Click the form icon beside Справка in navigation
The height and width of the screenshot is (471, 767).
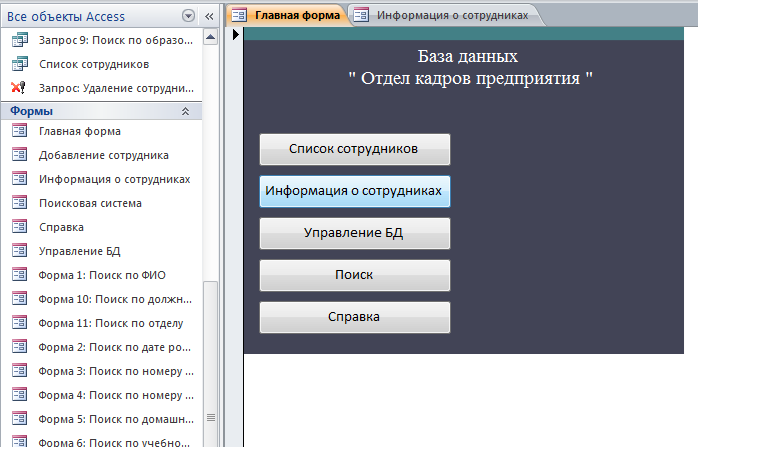[18, 227]
